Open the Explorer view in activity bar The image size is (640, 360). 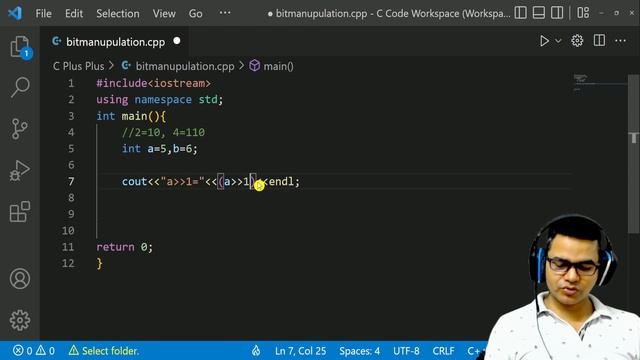(x=20, y=47)
